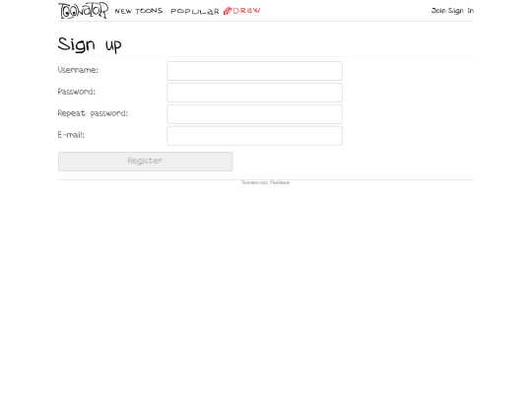Open the New Toons page
Image resolution: width=532 pixels, height=399 pixels.
(x=139, y=11)
